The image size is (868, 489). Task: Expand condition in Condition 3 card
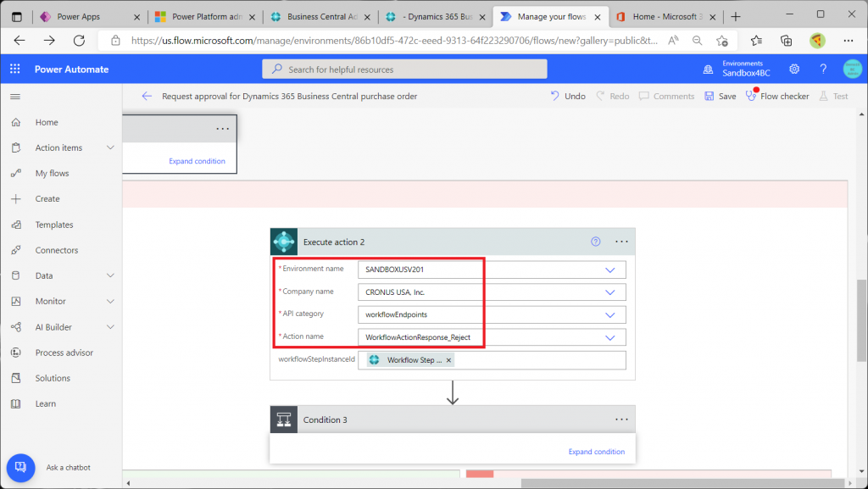click(x=596, y=452)
